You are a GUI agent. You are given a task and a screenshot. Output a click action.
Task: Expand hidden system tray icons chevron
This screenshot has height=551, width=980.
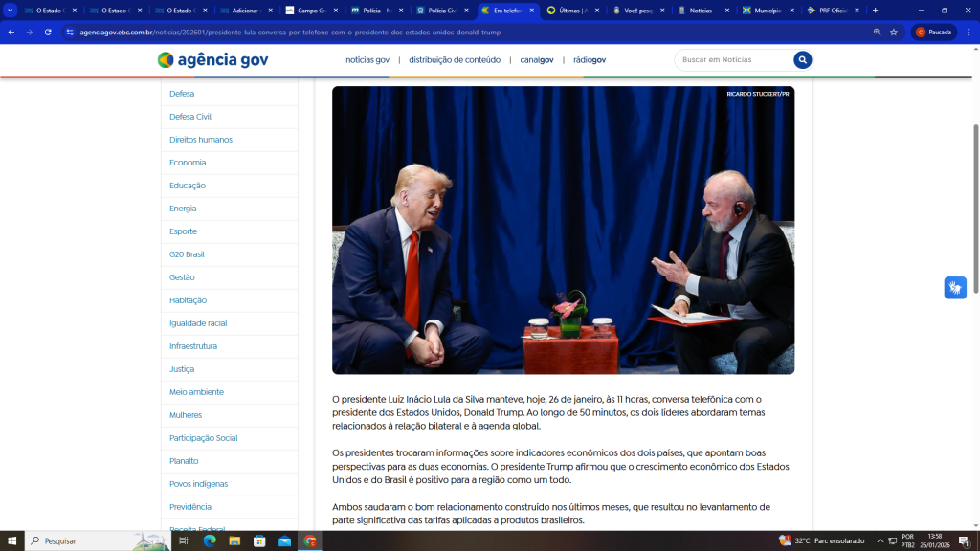[x=880, y=540]
